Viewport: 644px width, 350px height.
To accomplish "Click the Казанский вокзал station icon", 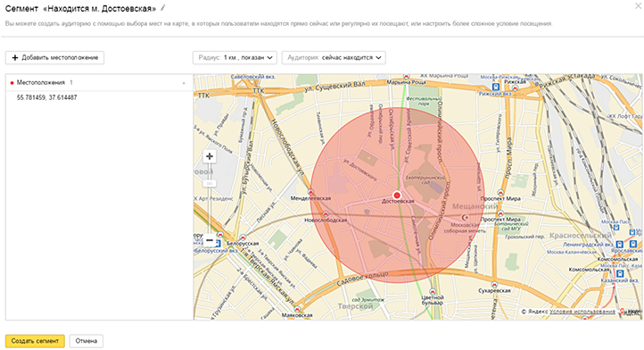I will coord(620,273).
